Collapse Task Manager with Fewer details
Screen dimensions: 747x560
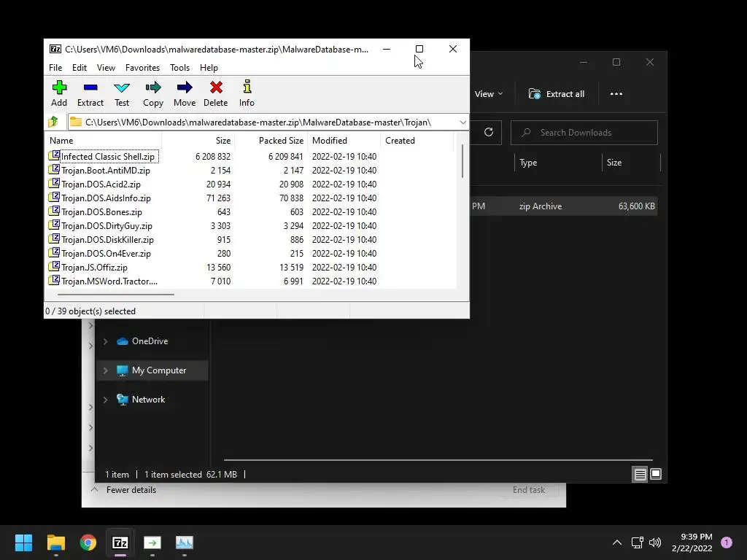123,489
